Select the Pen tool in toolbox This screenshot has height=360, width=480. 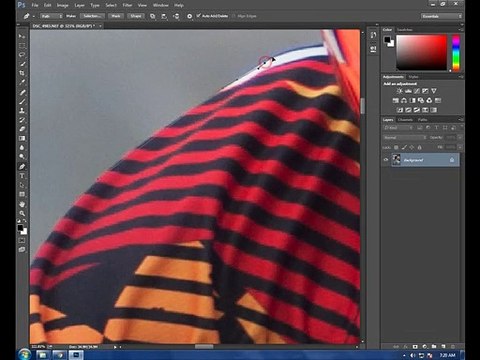pyautogui.click(x=22, y=167)
